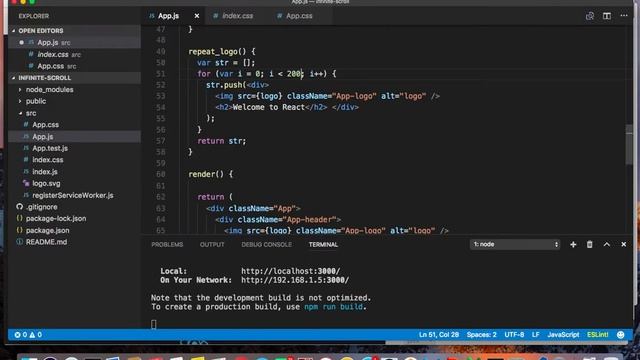Screen dimensions: 640x360
Task: Open the feedback smiley in status bar
Action: 620,335
